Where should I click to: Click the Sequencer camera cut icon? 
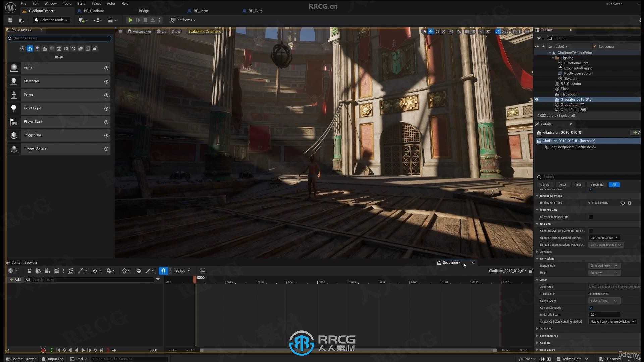[47, 271]
